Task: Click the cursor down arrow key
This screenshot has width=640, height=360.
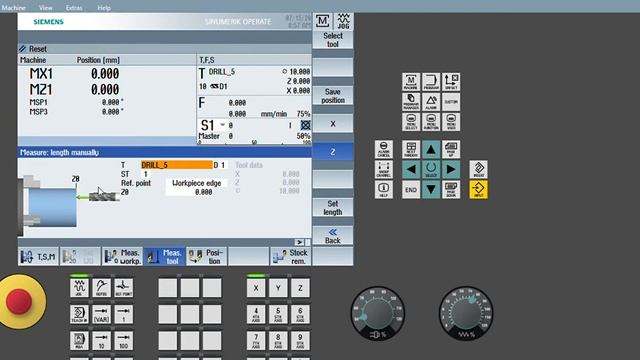Action: click(x=431, y=189)
